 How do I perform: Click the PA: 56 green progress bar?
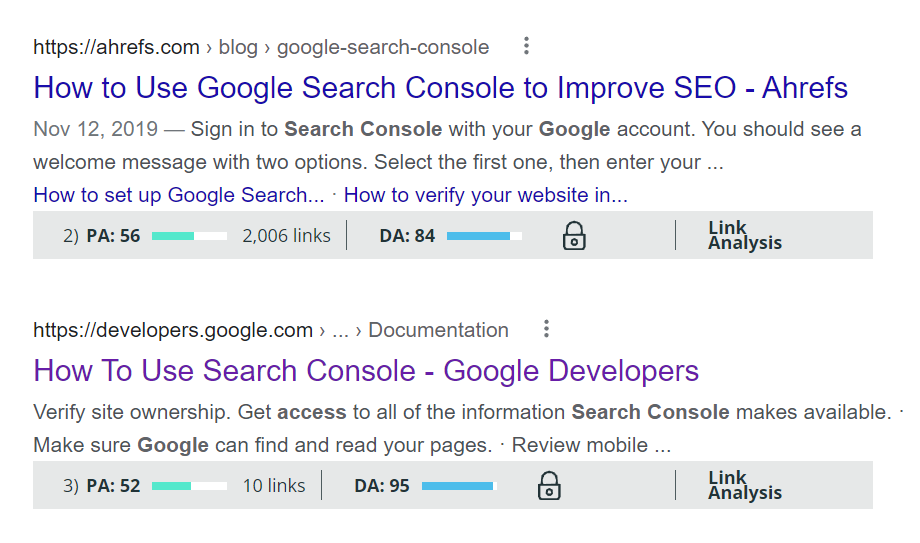point(189,236)
